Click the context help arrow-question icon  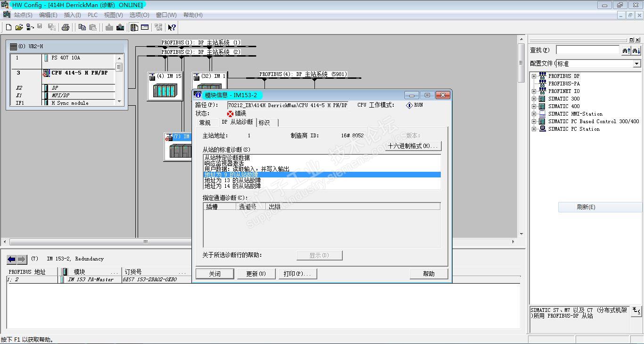click(x=172, y=27)
